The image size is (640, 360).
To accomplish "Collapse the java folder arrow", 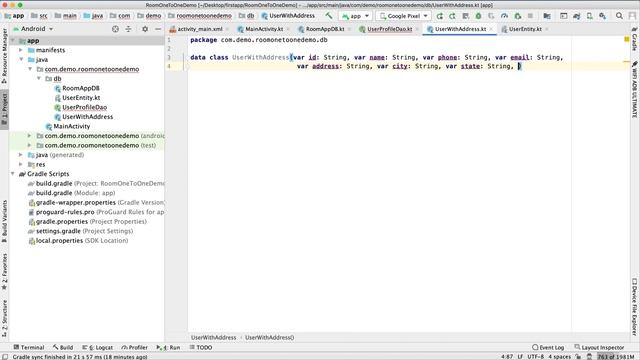I will pyautogui.click(x=21, y=60).
